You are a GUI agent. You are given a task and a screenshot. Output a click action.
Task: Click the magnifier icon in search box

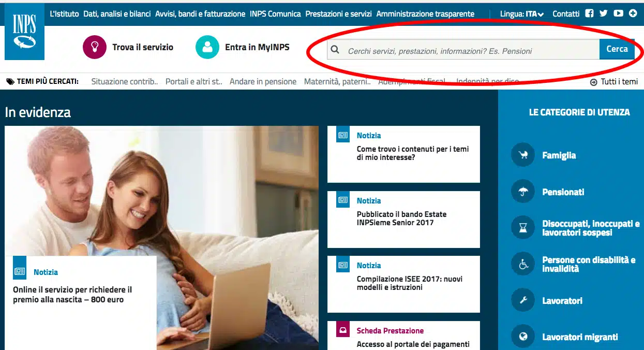point(335,50)
